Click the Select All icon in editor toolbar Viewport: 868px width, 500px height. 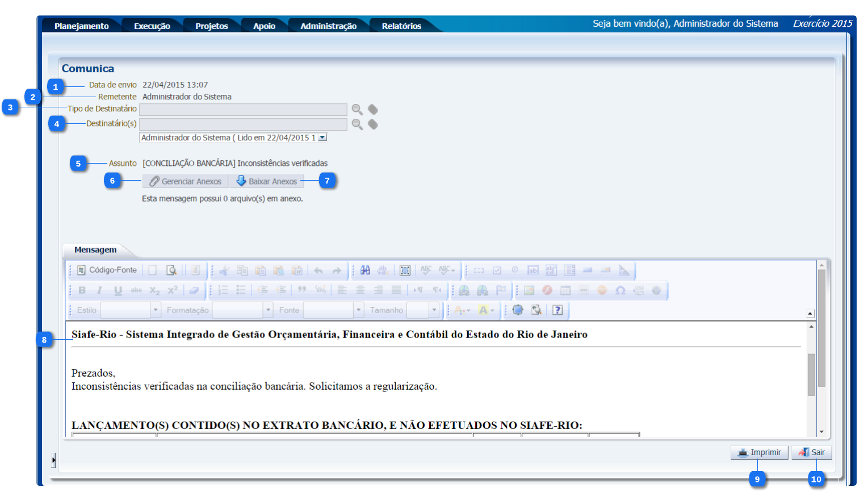coord(405,270)
